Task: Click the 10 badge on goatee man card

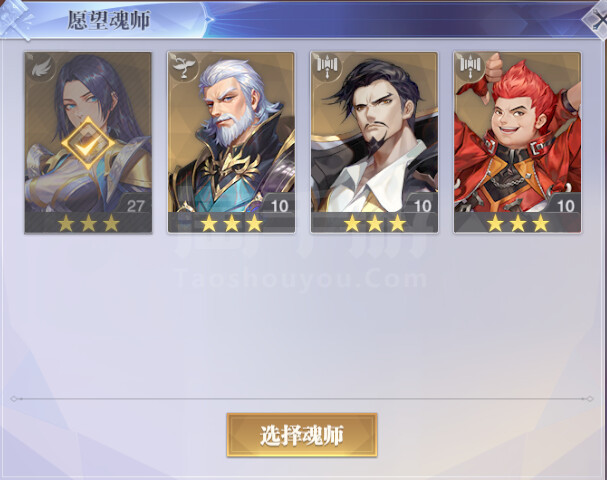Action: pos(422,206)
